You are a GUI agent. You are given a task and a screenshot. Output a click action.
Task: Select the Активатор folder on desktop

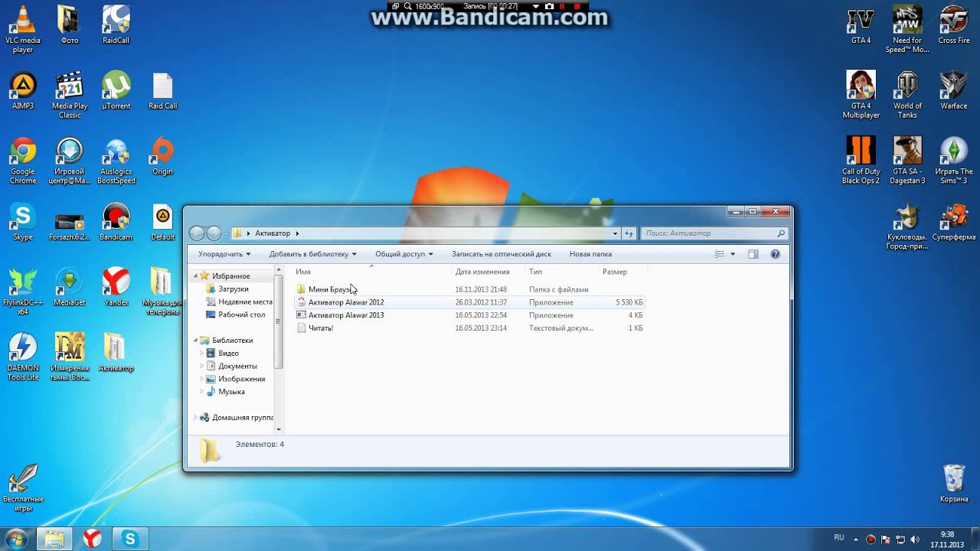(x=116, y=352)
